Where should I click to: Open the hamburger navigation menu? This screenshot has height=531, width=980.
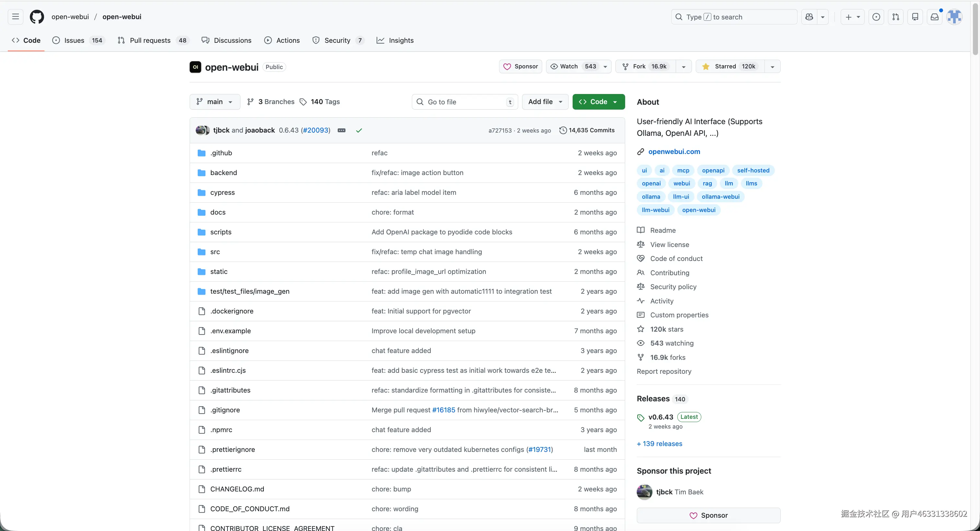point(15,17)
